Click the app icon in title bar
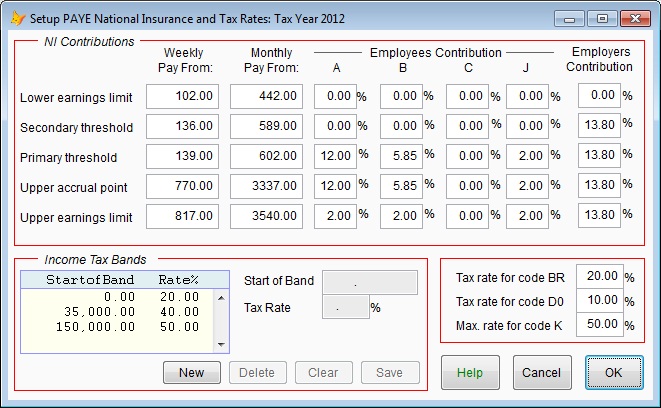Screen dimensions: 661x408 coord(18,19)
